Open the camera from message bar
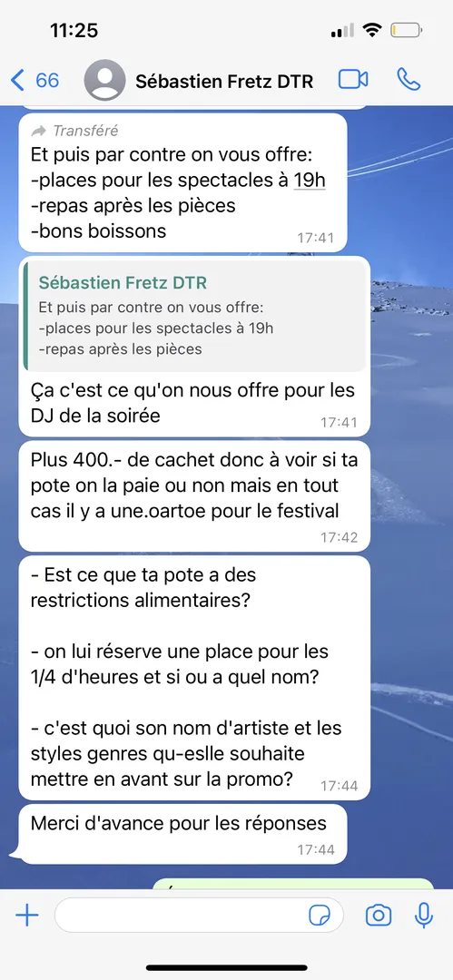This screenshot has height=980, width=453. pos(379,916)
